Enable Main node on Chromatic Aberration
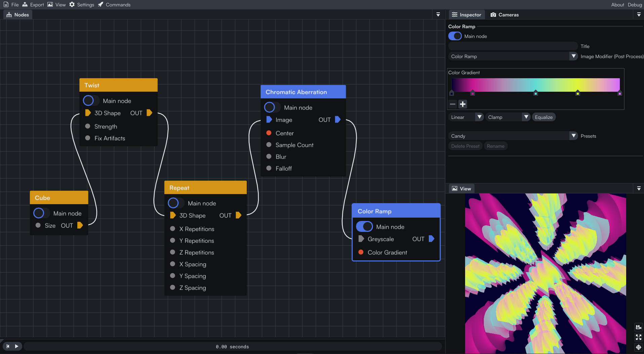 pyautogui.click(x=272, y=107)
